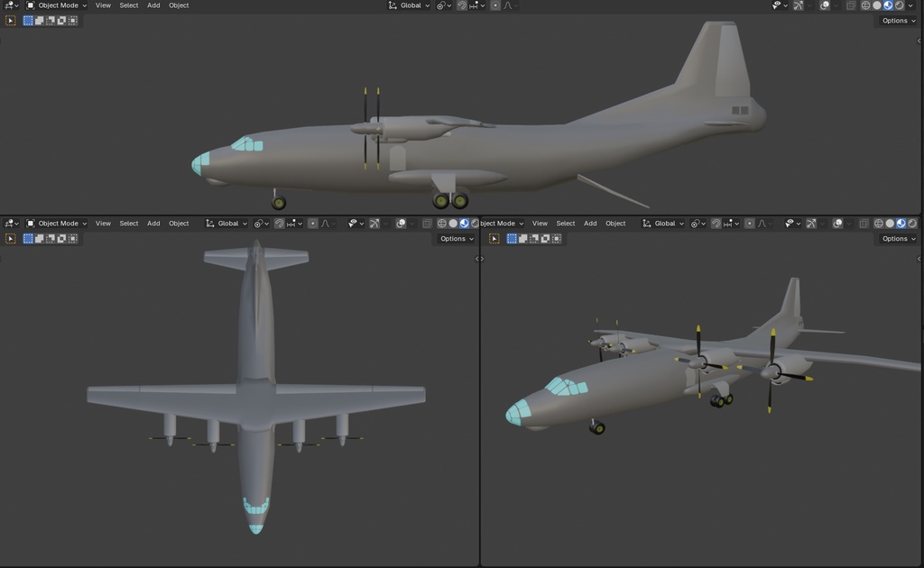Toggle snapping magnet in top viewport
The width and height of the screenshot is (924, 568).
pyautogui.click(x=462, y=5)
